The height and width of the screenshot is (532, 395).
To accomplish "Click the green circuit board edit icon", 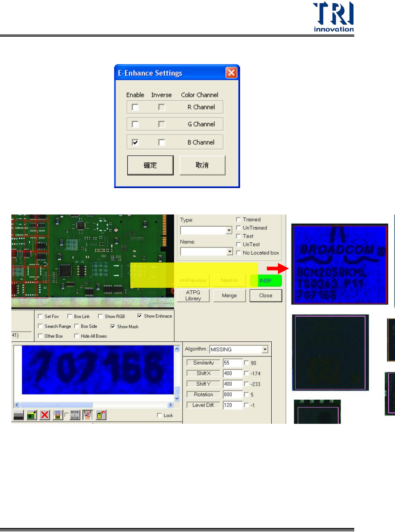I will pyautogui.click(x=32, y=415).
